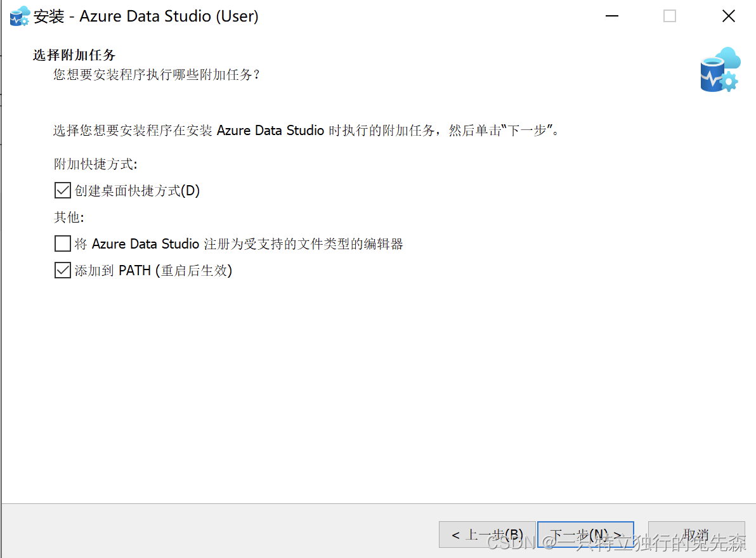The height and width of the screenshot is (558, 756).
Task: Uncheck the 添加到 PATH option
Action: pos(63,270)
